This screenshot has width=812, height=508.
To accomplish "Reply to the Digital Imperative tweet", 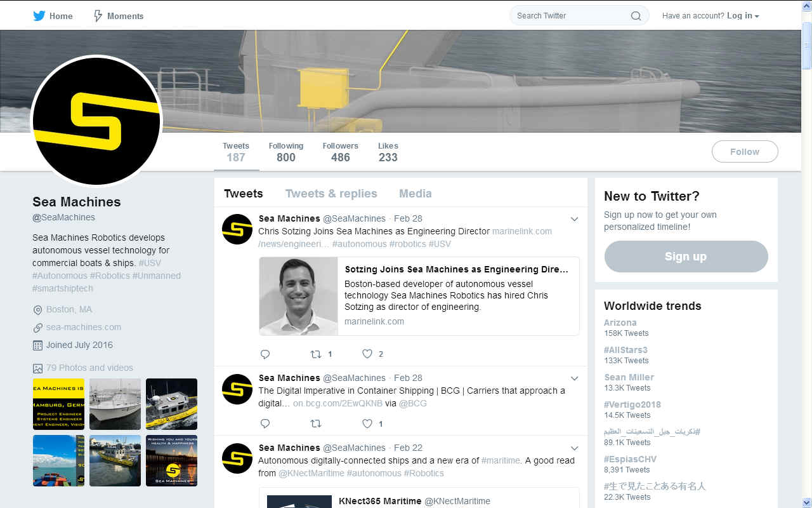I will 265,424.
